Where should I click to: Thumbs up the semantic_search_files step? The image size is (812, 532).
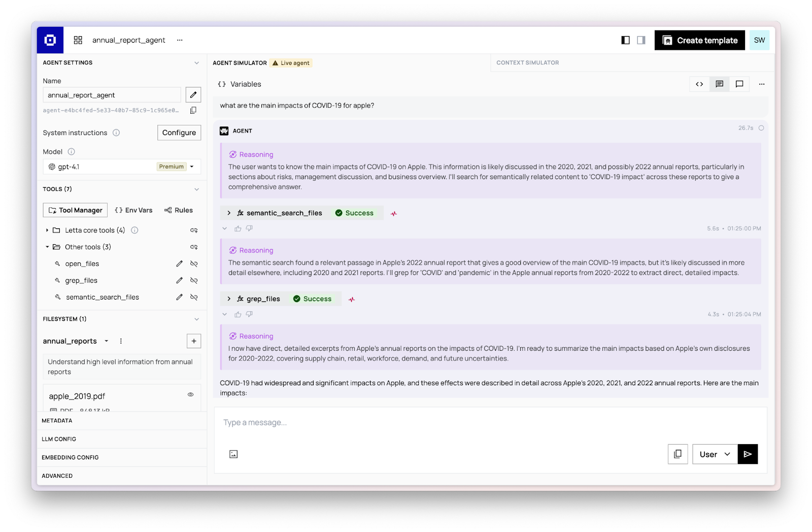pos(238,229)
